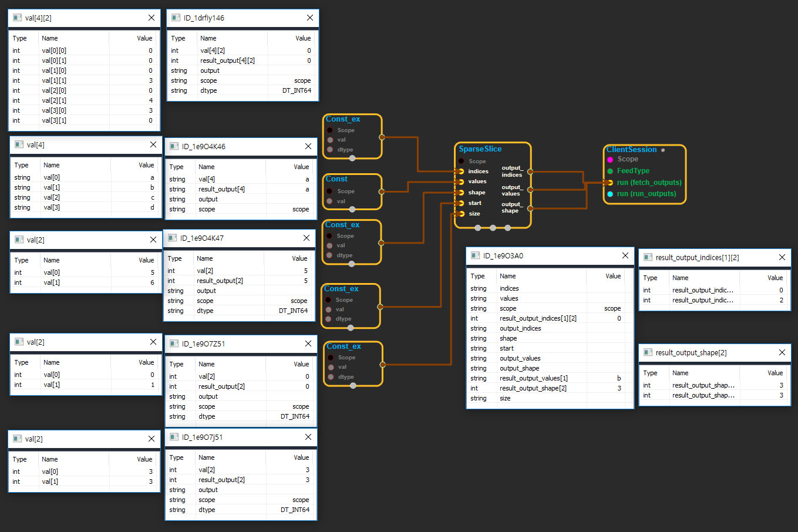The height and width of the screenshot is (532, 798).
Task: Select dtype row in ID_1drfly146 panel
Action: click(x=241, y=90)
